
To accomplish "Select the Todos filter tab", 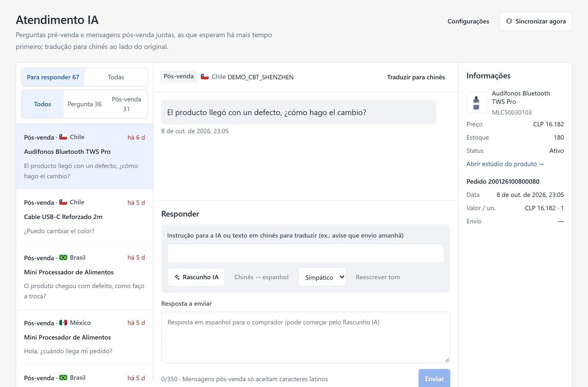I will click(x=43, y=104).
